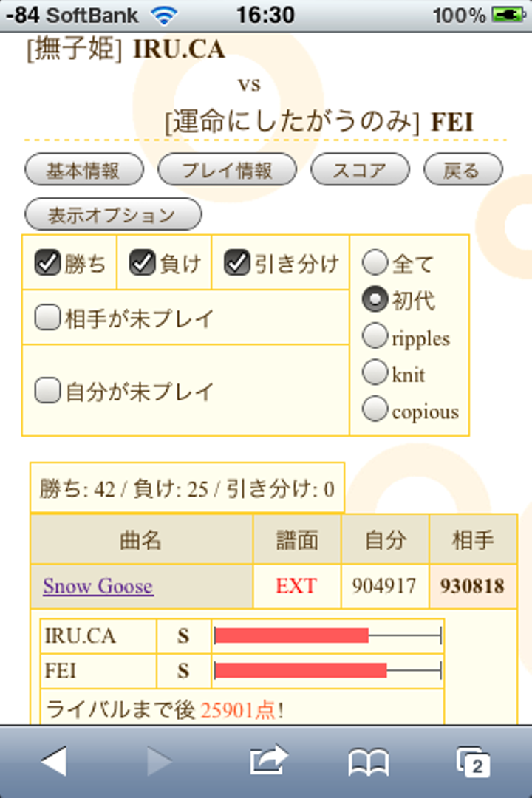Enable the 相手が未プレイ checkbox
The image size is (532, 798).
(x=48, y=318)
